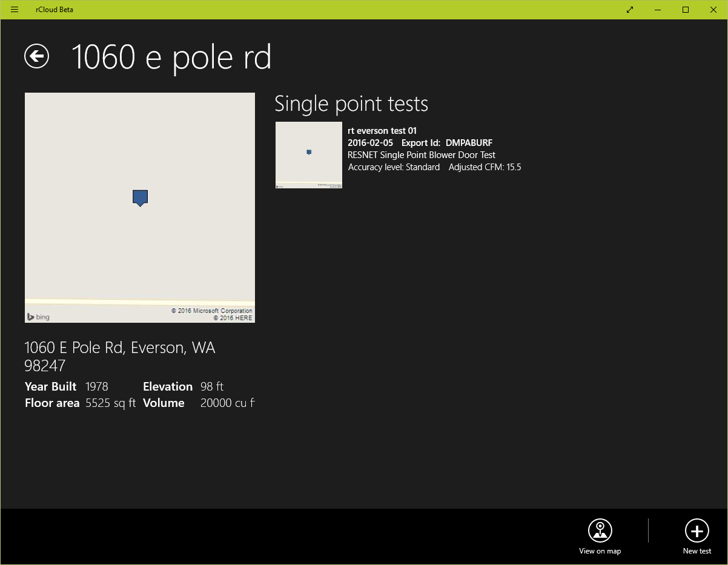Click the © 2016 Microsoft Corporation notice
The width and height of the screenshot is (728, 565).
(212, 311)
